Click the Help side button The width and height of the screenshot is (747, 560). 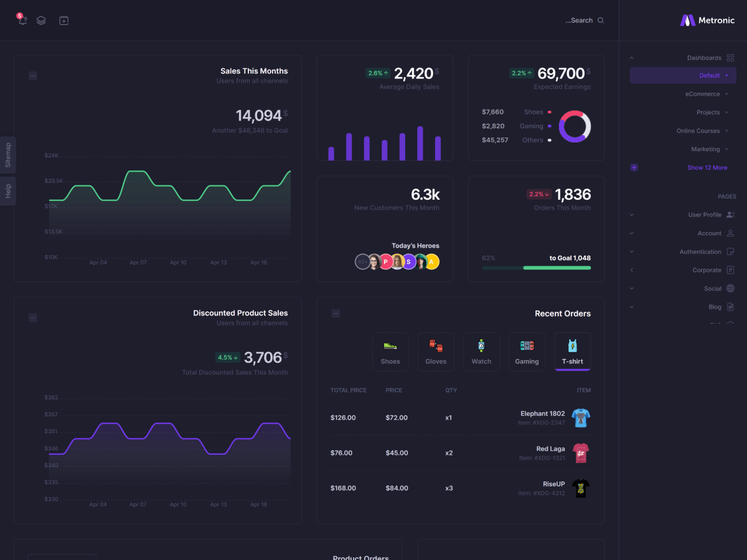click(x=8, y=191)
